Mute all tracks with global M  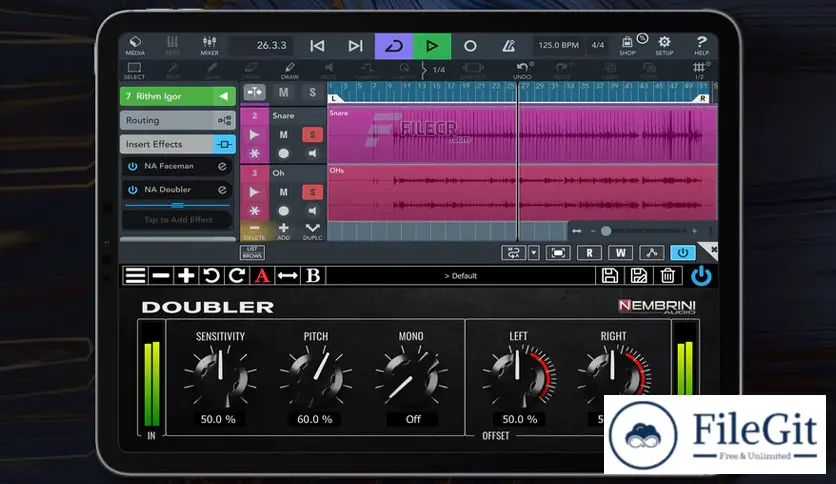(283, 92)
